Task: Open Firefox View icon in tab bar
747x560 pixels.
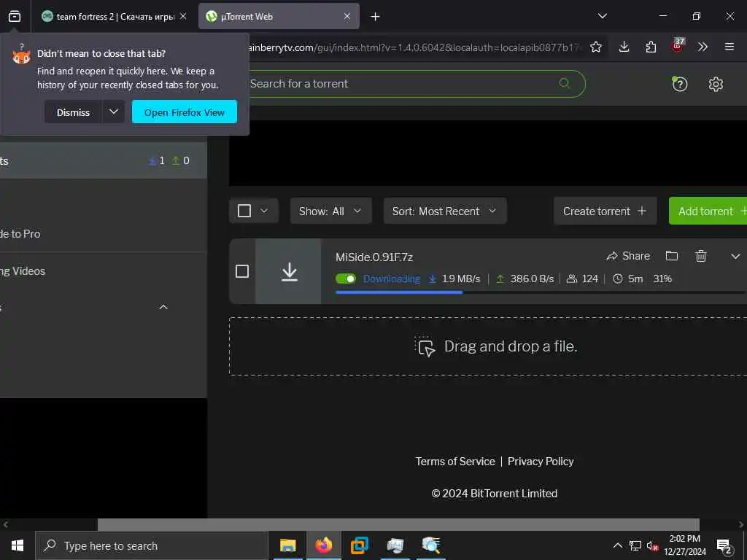Action: coord(15,16)
